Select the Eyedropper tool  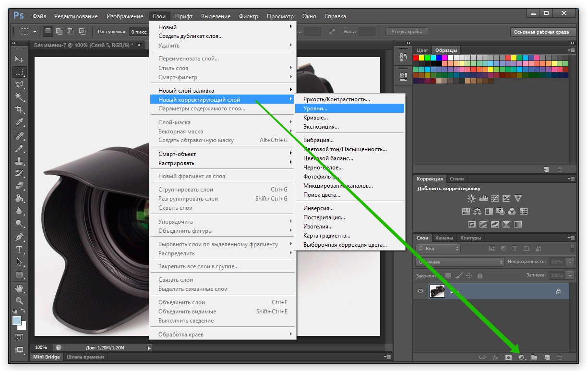(x=19, y=122)
